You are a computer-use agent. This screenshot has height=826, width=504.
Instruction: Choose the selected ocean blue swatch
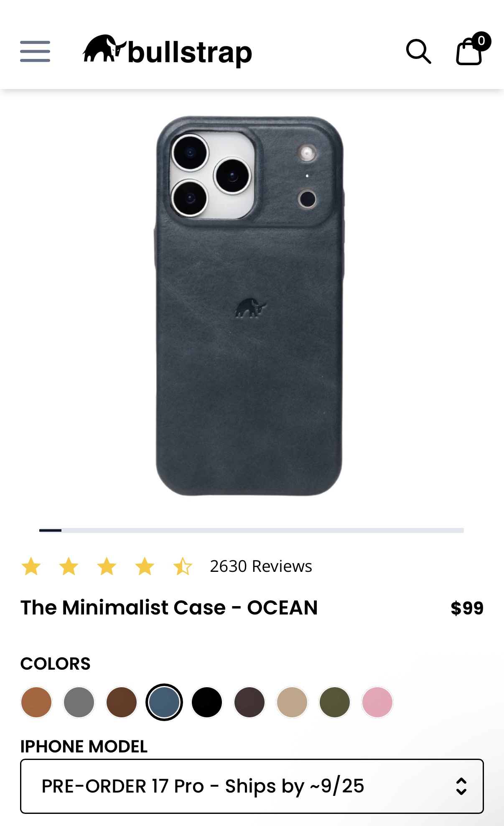tap(164, 702)
